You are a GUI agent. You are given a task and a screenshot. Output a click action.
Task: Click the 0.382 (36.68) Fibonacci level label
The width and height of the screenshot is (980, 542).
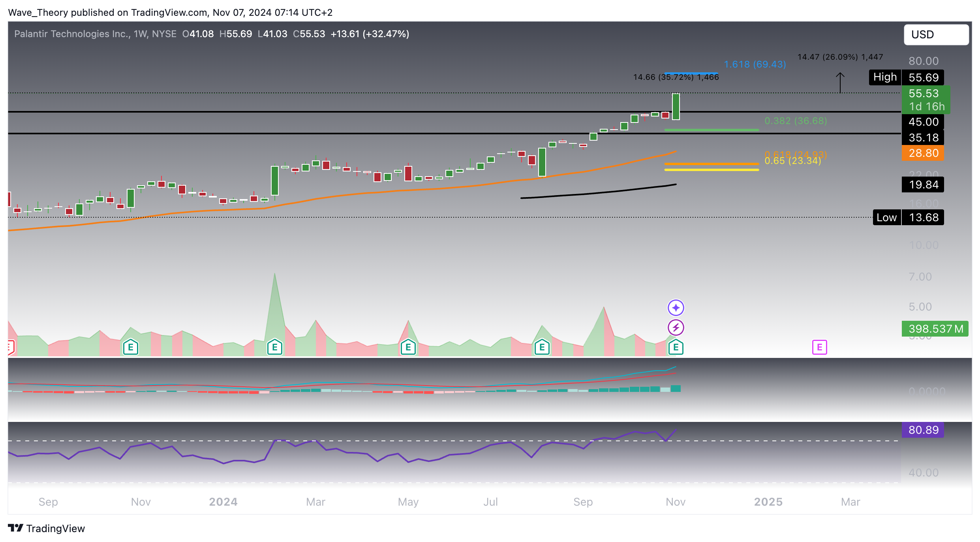pyautogui.click(x=795, y=121)
